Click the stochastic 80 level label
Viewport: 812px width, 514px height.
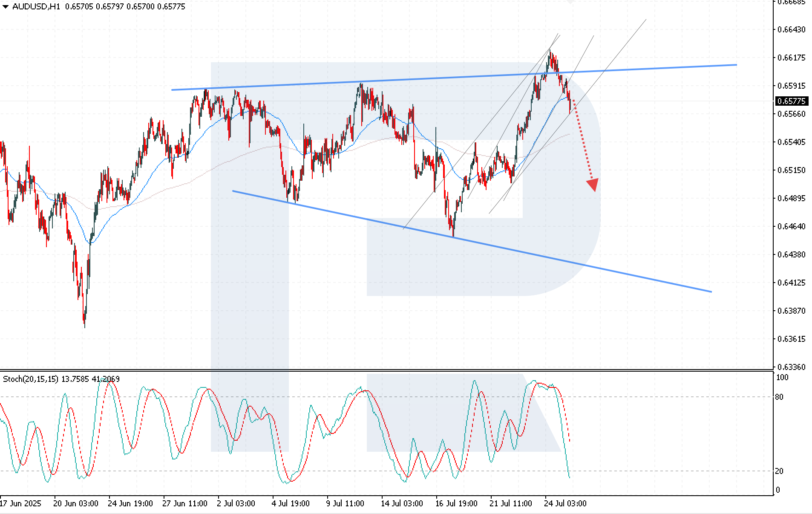point(779,397)
